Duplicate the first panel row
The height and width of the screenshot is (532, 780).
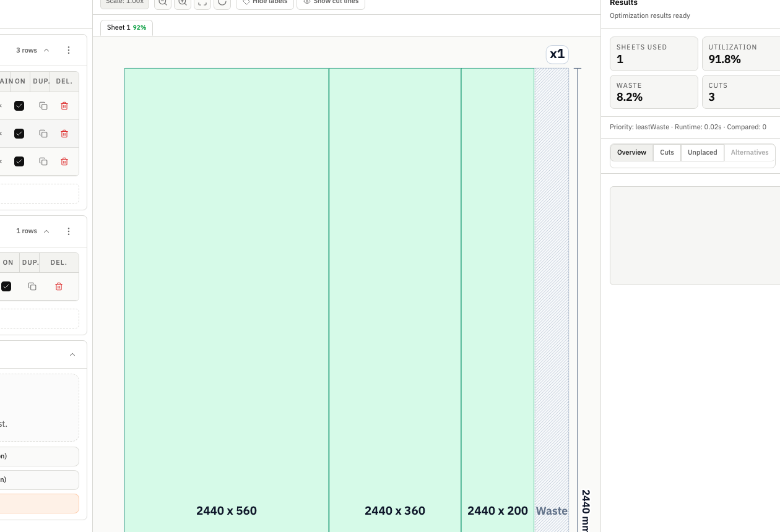(43, 106)
